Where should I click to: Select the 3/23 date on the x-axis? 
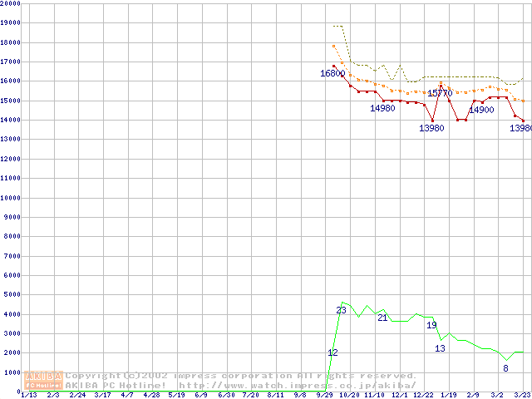coord(522,396)
